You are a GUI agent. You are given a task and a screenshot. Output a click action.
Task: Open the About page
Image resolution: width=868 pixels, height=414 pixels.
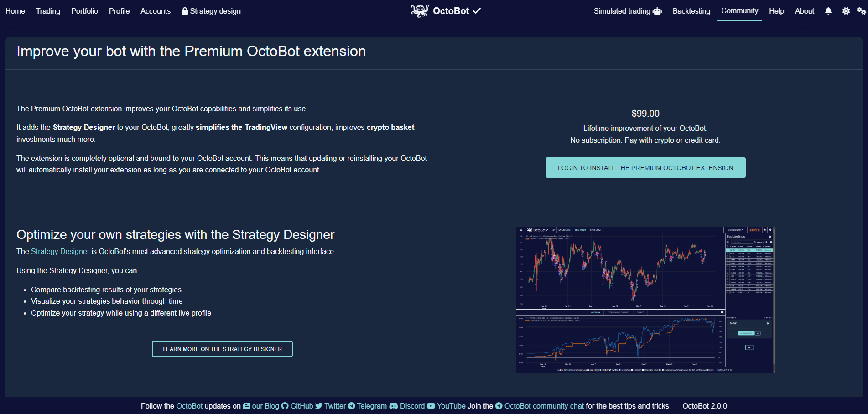pos(804,11)
